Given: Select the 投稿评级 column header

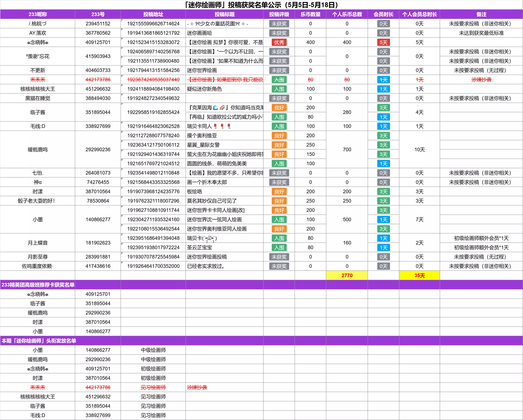Looking at the screenshot, I should [279, 14].
